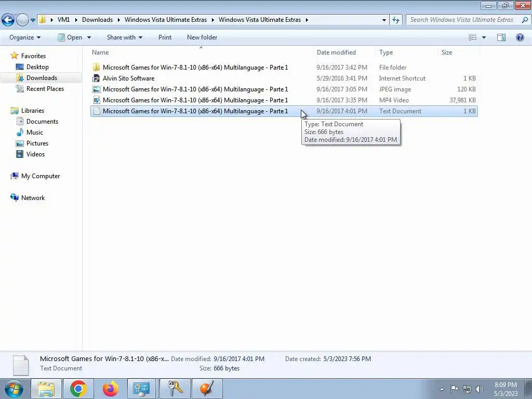
Task: Select the File folder Microsoft Games row
Action: coord(284,68)
